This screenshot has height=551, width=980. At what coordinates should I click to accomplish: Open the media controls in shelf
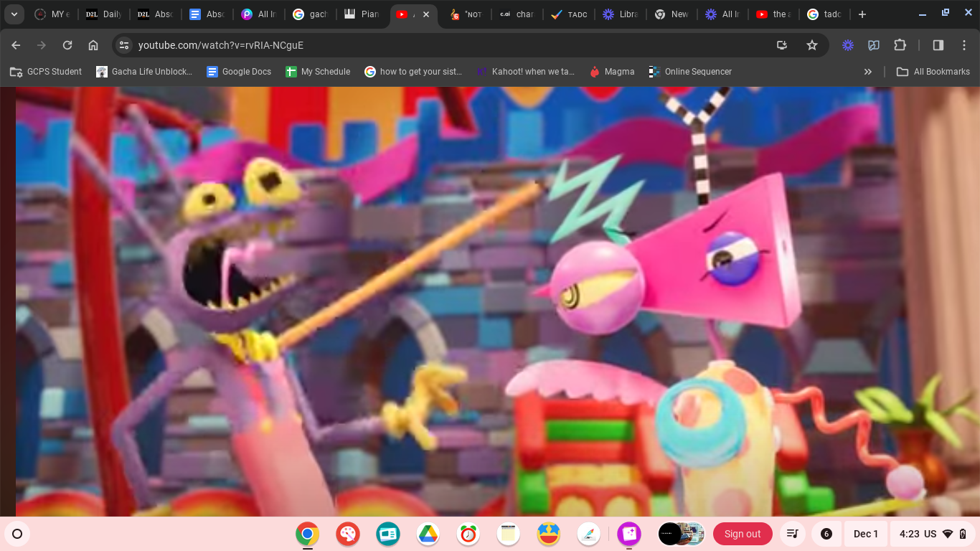pyautogui.click(x=792, y=534)
